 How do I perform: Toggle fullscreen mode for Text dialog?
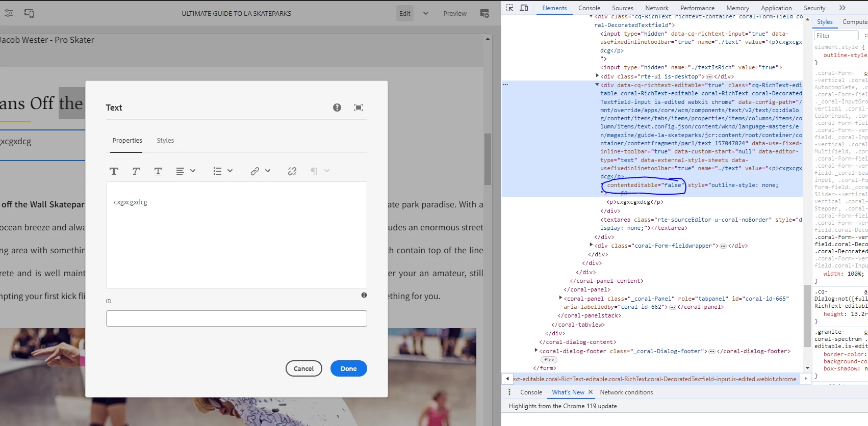(359, 108)
